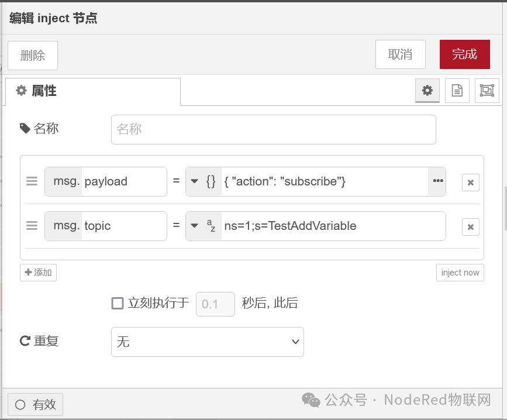
Task: Open node appearance settings icon
Action: (487, 90)
